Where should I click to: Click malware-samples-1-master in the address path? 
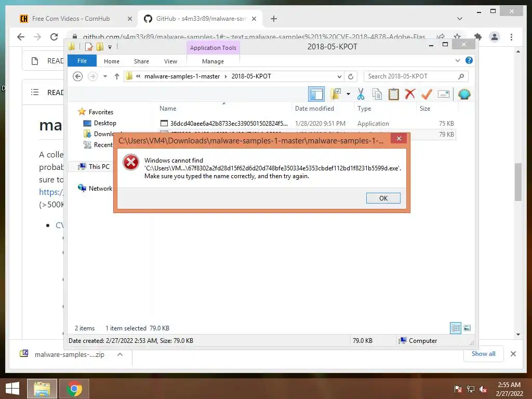tap(182, 76)
